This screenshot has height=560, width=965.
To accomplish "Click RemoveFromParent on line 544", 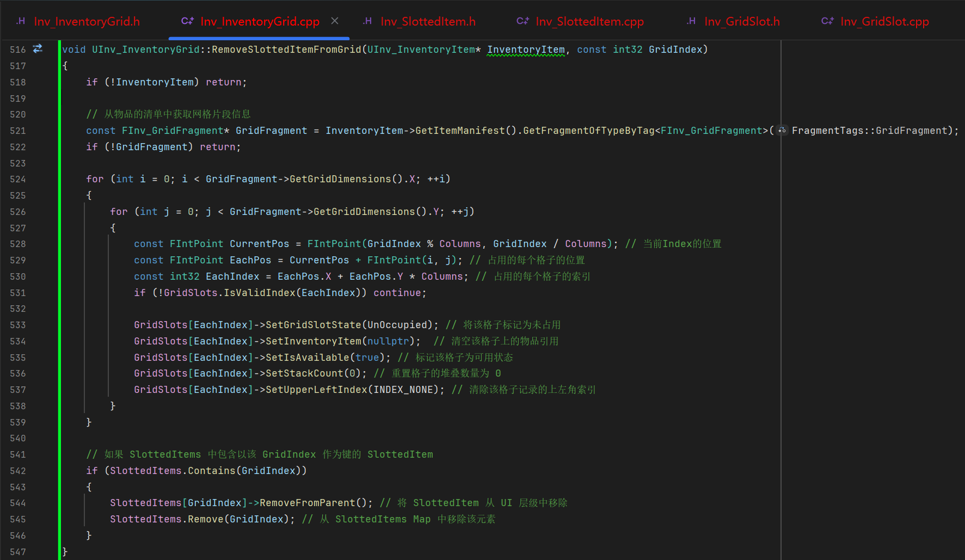I will [x=308, y=503].
